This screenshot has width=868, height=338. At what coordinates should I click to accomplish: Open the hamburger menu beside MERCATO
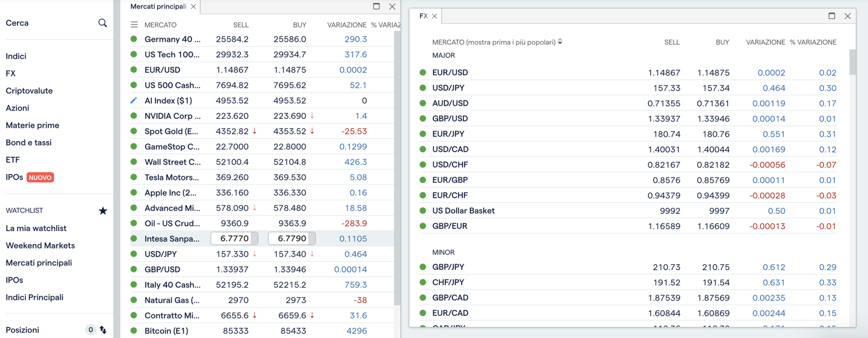pos(134,24)
